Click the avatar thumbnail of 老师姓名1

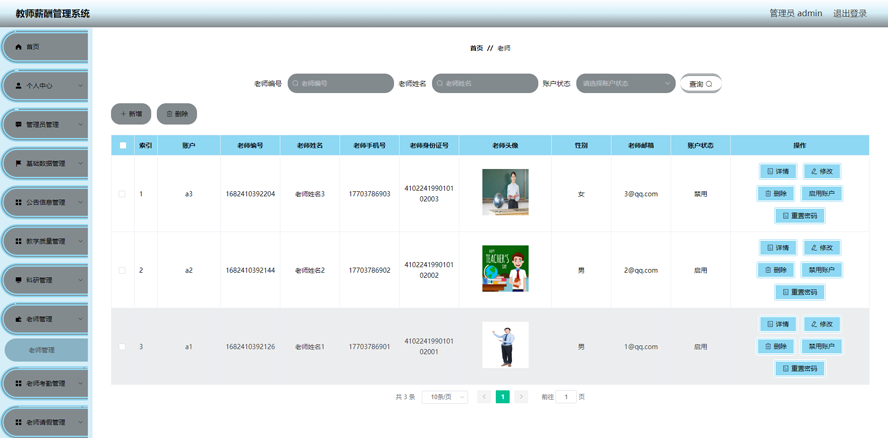pyautogui.click(x=505, y=345)
